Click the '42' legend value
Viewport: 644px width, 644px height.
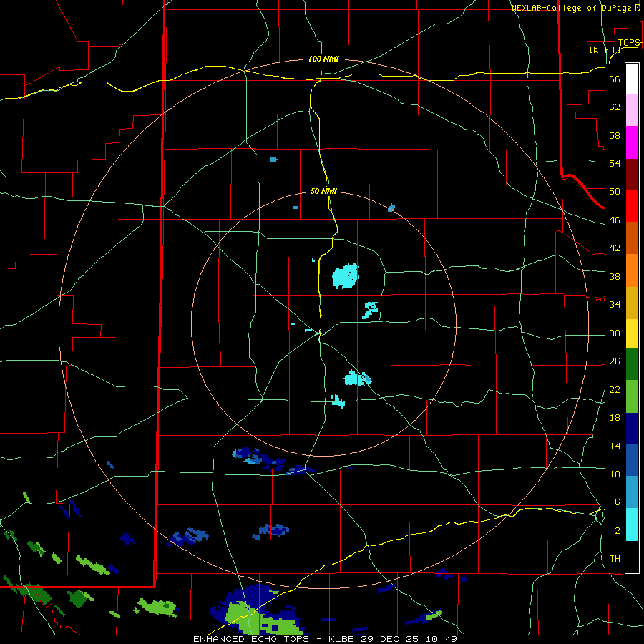coord(615,248)
